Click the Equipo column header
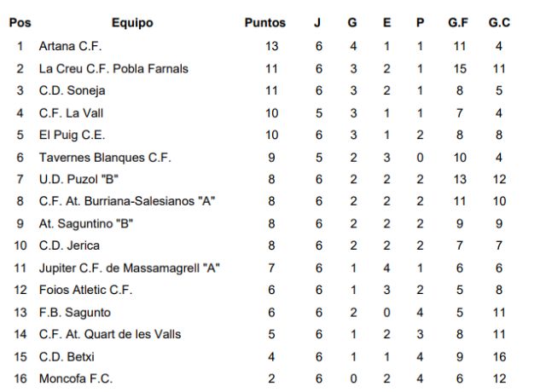The width and height of the screenshot is (546, 392). point(132,23)
